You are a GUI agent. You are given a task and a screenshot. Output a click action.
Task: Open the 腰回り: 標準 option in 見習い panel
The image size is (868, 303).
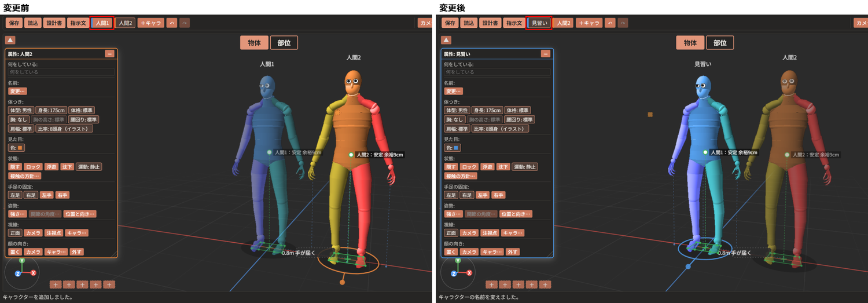pyautogui.click(x=520, y=119)
